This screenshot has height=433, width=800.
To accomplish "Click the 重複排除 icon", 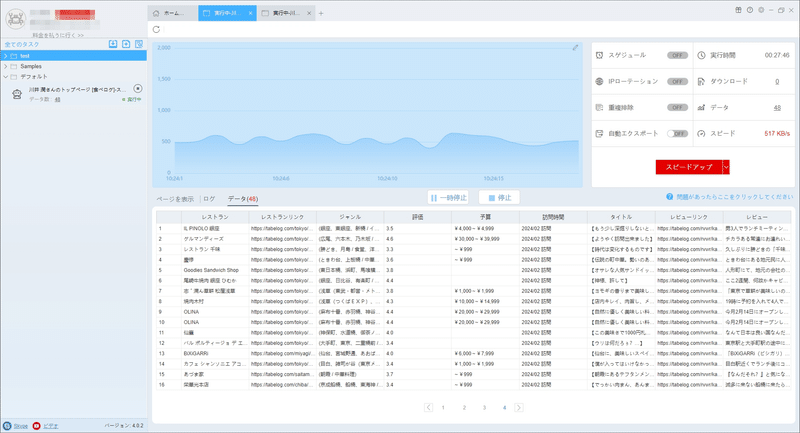I will click(x=599, y=108).
